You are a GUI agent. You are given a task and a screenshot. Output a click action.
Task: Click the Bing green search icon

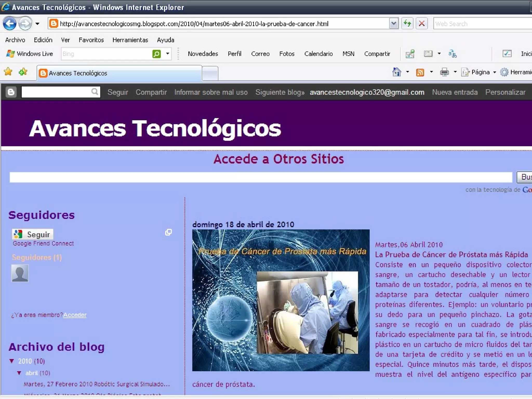[x=156, y=54]
